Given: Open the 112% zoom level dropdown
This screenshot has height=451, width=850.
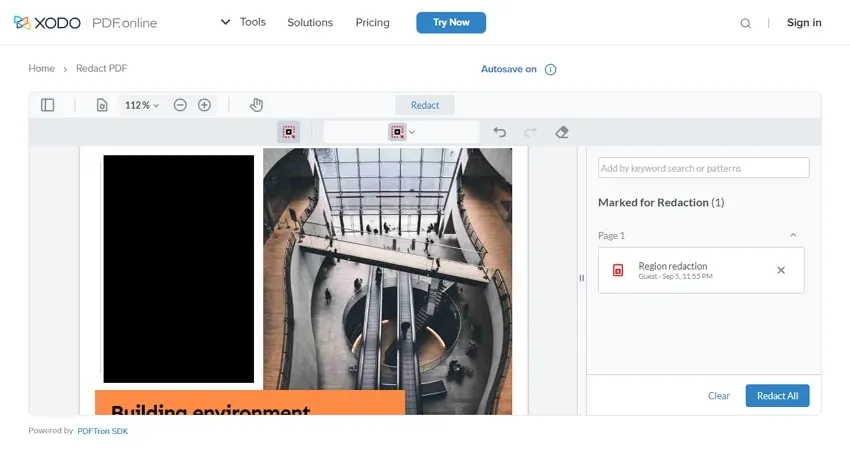Looking at the screenshot, I should point(142,105).
